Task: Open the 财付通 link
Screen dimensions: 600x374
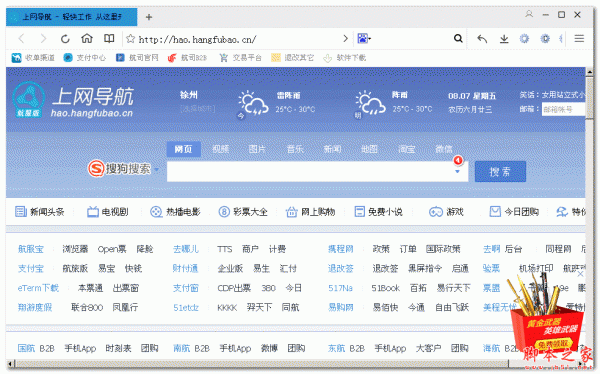Action: 185,268
